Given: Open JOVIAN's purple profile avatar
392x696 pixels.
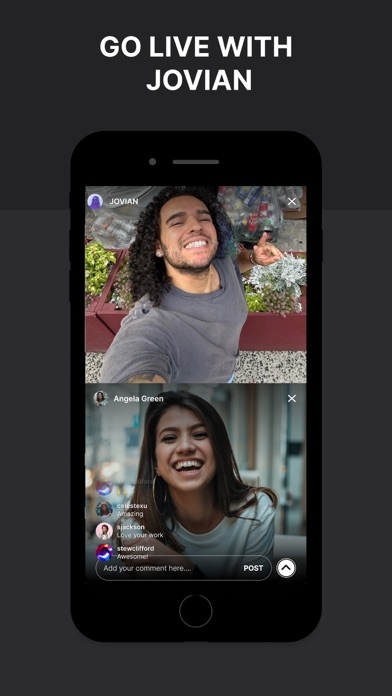Looking at the screenshot, I should pos(95,202).
